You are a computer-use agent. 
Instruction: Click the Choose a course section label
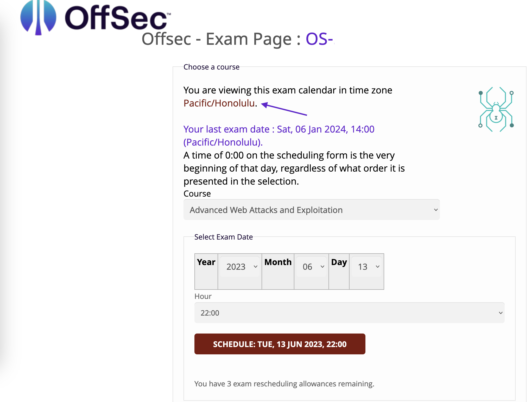click(x=211, y=67)
